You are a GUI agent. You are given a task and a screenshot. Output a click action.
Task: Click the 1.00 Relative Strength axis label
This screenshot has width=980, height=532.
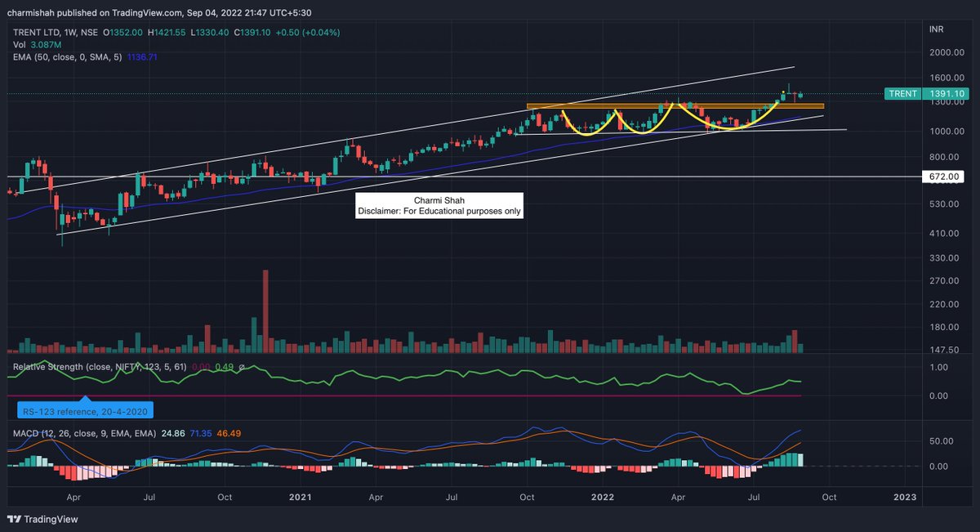click(x=938, y=368)
